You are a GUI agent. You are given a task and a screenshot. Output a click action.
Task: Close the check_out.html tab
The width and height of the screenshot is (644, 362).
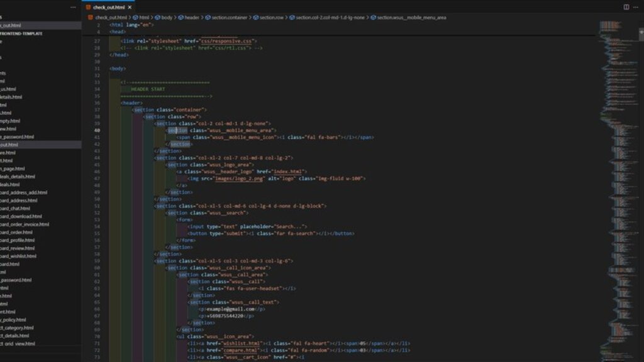coord(129,6)
